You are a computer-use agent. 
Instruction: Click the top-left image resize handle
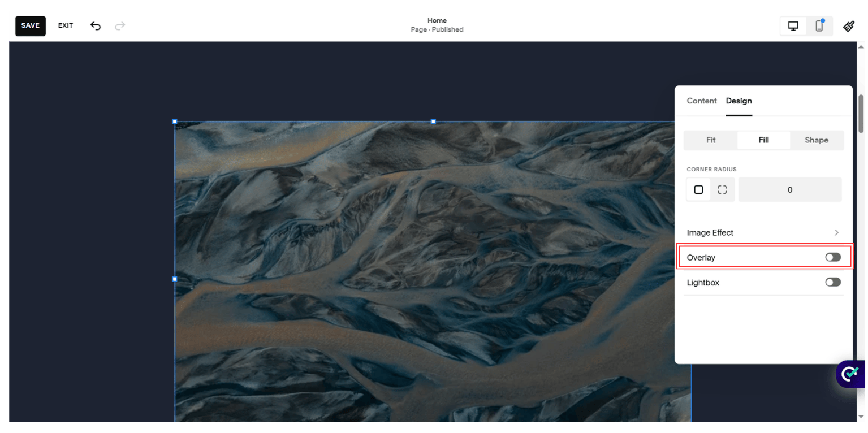(175, 122)
